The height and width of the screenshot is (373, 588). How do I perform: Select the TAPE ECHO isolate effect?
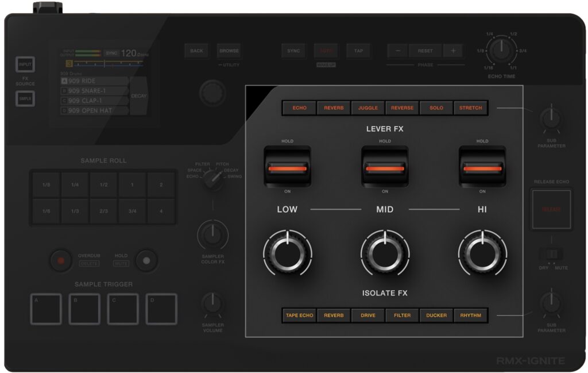[299, 315]
